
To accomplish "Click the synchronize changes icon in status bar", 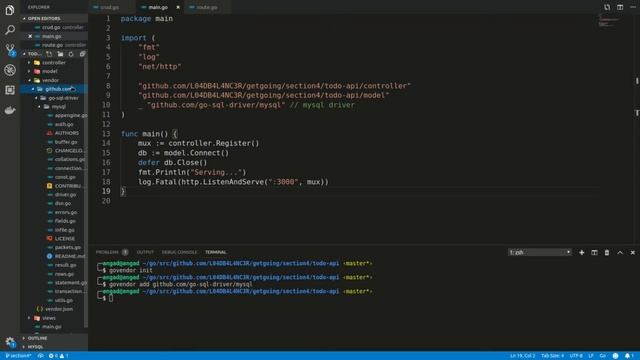I will click(41, 356).
